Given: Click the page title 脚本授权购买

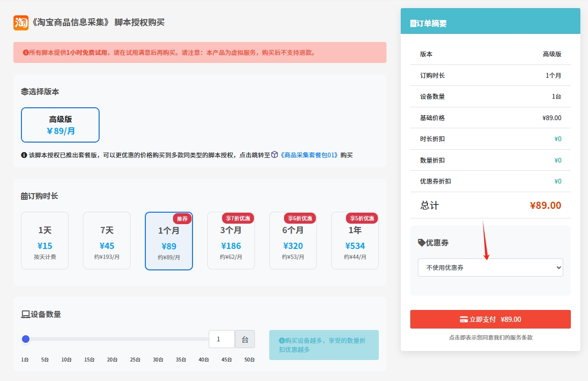Looking at the screenshot, I should point(140,22).
